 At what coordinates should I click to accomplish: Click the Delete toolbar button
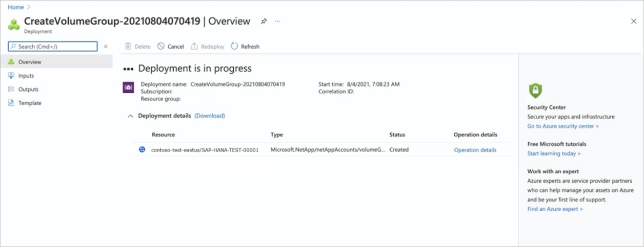[138, 47]
